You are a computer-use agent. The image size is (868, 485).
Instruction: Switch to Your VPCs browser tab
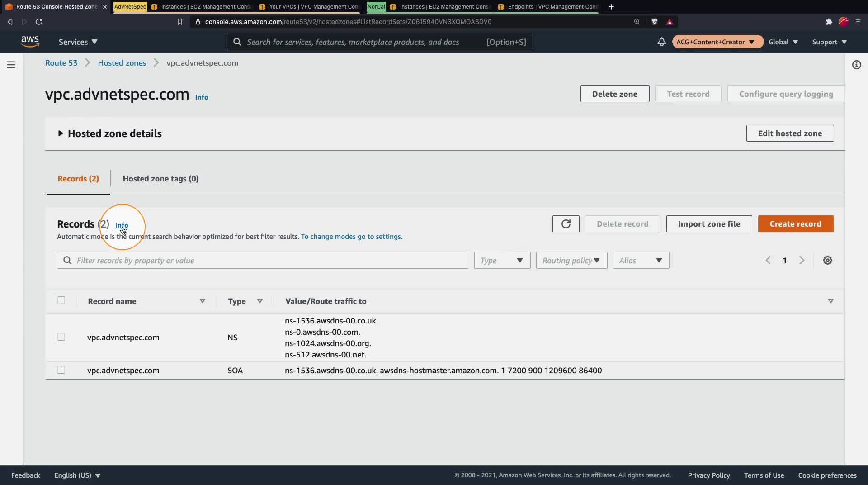[309, 7]
